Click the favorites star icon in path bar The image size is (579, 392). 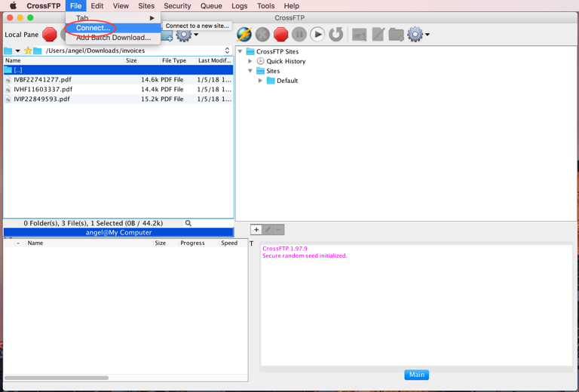click(x=28, y=51)
